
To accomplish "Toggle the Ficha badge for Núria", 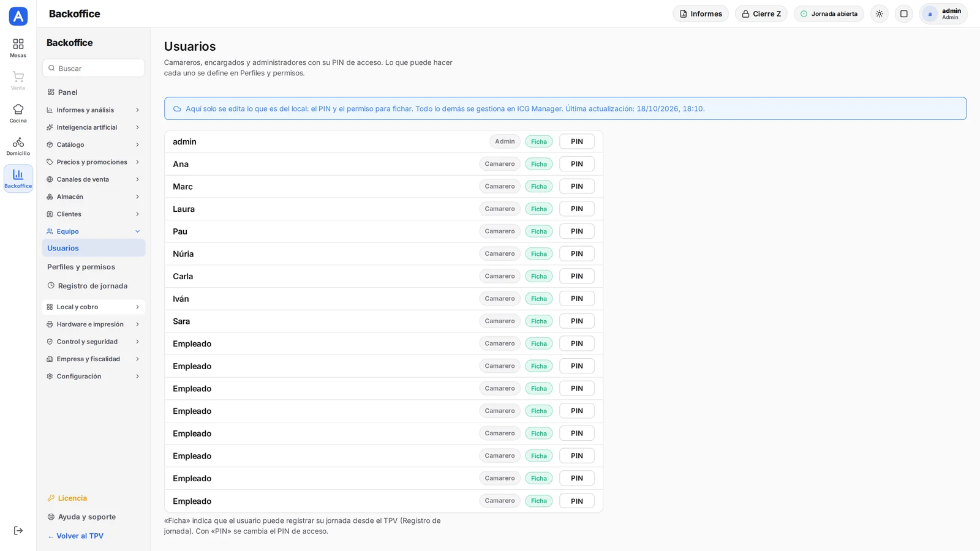I will pos(539,254).
